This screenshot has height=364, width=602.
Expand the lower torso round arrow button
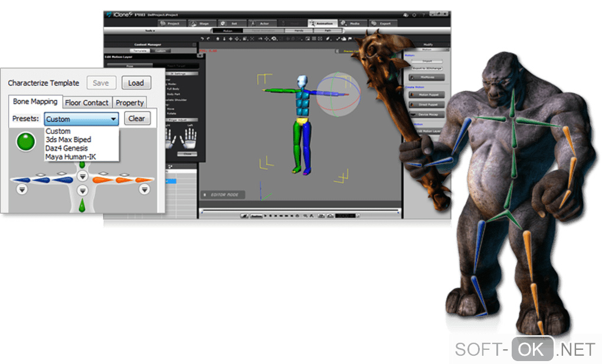pos(83,191)
